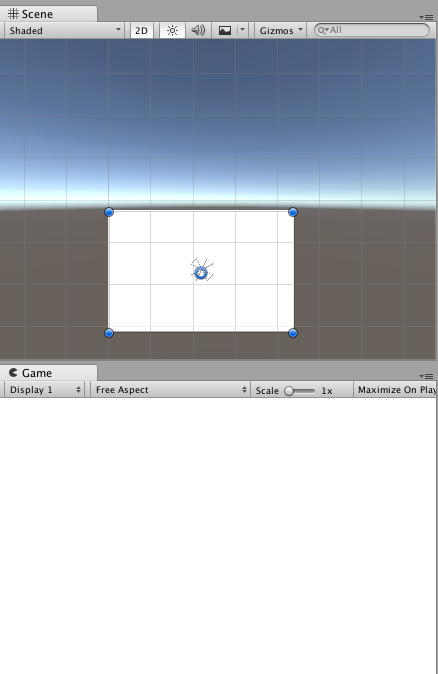This screenshot has height=674, width=438.
Task: Open the Free Aspect ratio dropdown
Action: 171,390
